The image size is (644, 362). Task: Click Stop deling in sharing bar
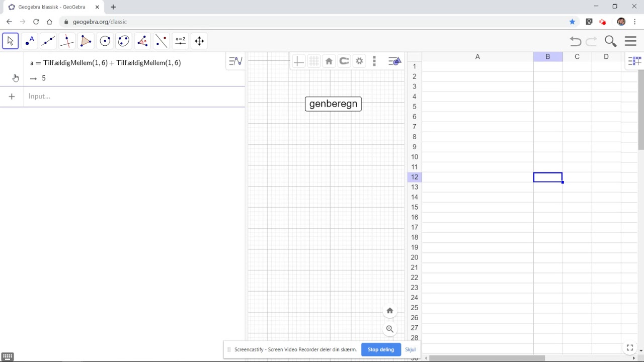point(381,349)
